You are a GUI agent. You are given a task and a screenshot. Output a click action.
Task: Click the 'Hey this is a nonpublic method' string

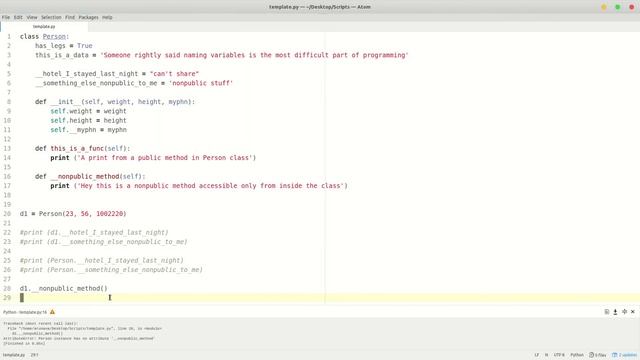[211, 186]
